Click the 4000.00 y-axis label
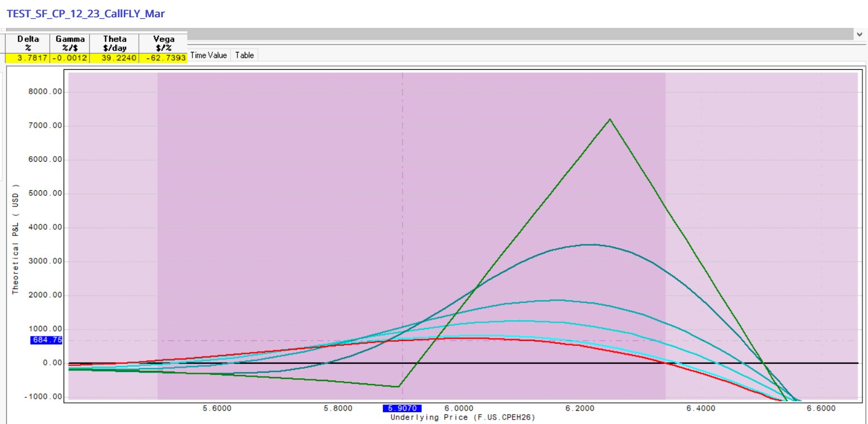Viewport: 868px width, 424px height. click(x=46, y=228)
